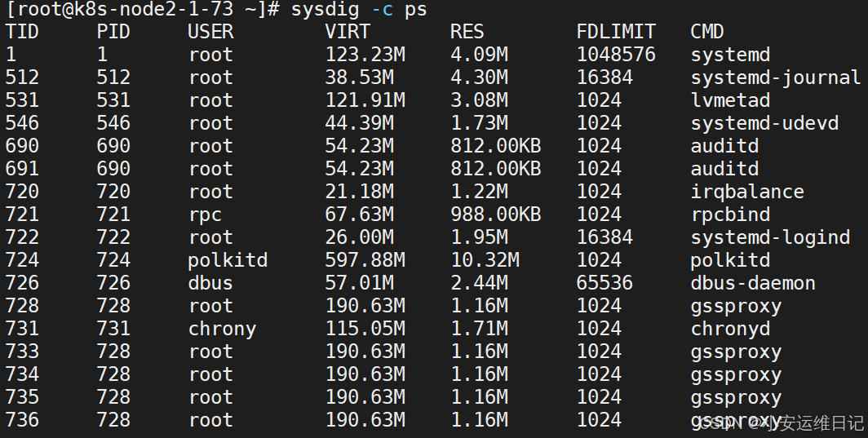
Task: Click the FDLIMIT value 1048576
Action: pos(616,55)
